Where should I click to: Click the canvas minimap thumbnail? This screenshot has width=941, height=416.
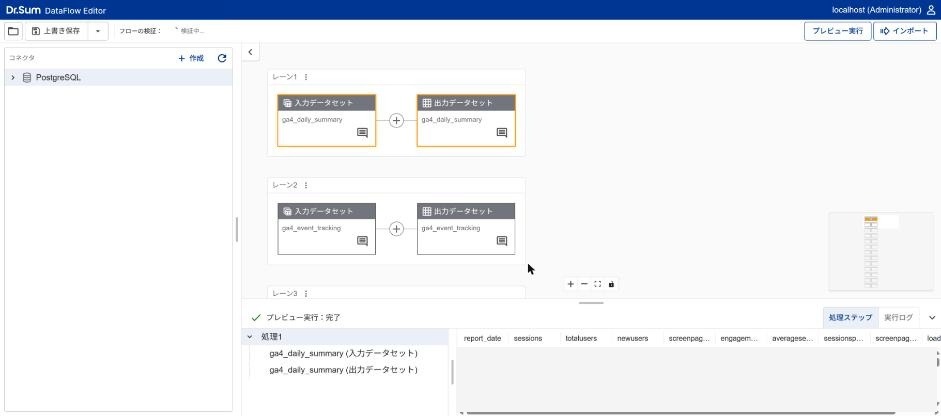click(x=881, y=252)
